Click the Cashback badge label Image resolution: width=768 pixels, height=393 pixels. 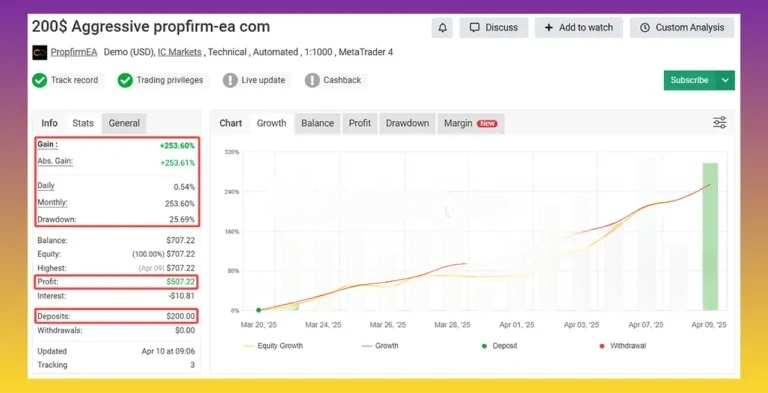(342, 80)
